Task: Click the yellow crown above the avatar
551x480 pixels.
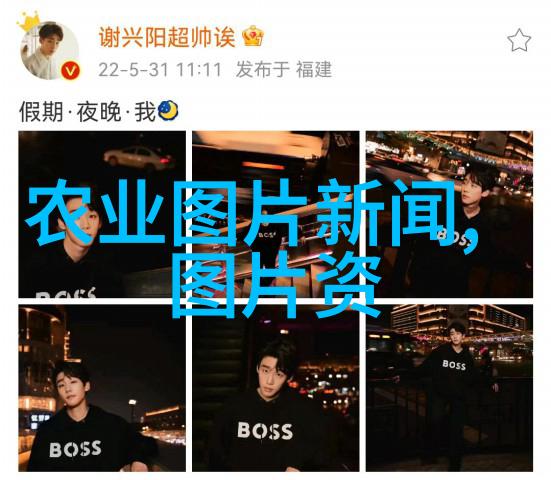Action: [29, 22]
